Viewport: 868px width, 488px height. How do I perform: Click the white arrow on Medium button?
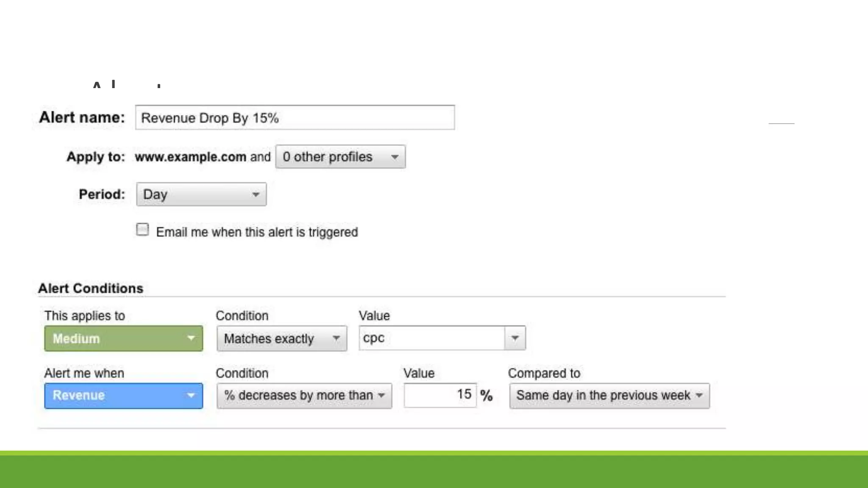191,338
